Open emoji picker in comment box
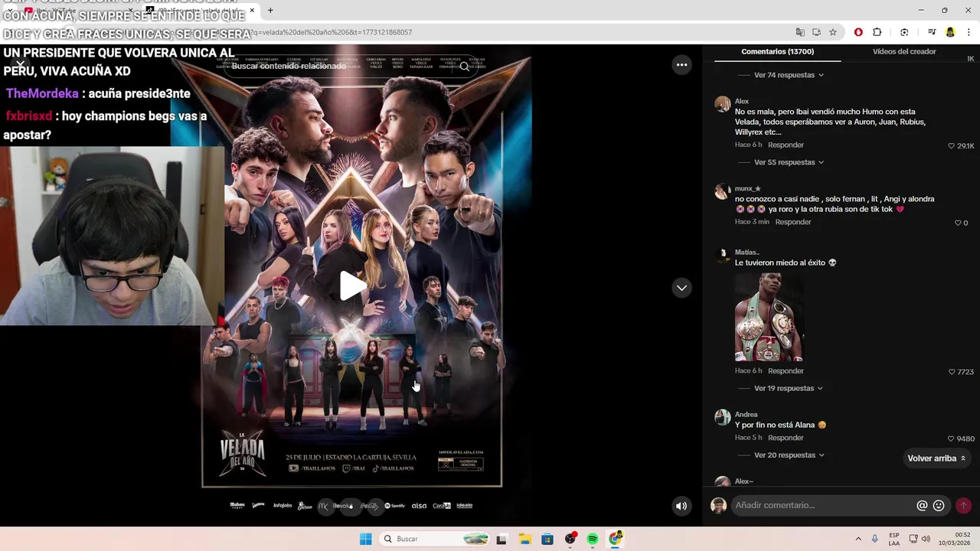Viewport: 980px width, 551px height. click(939, 506)
